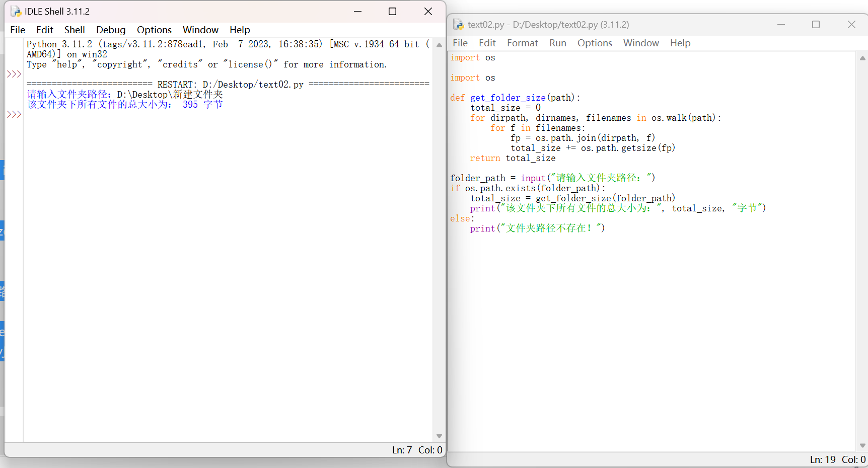Open the File menu in IDLE Shell
Viewport: 868px width, 468px height.
(x=18, y=30)
